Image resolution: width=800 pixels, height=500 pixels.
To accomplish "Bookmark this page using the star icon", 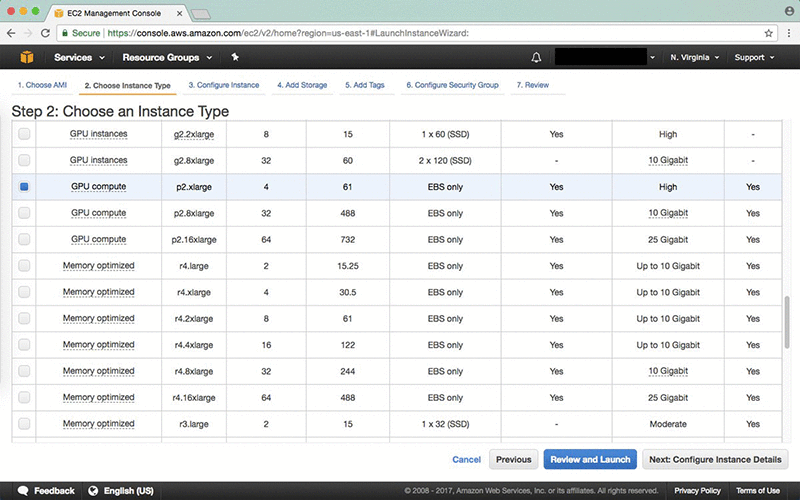I will tap(768, 33).
